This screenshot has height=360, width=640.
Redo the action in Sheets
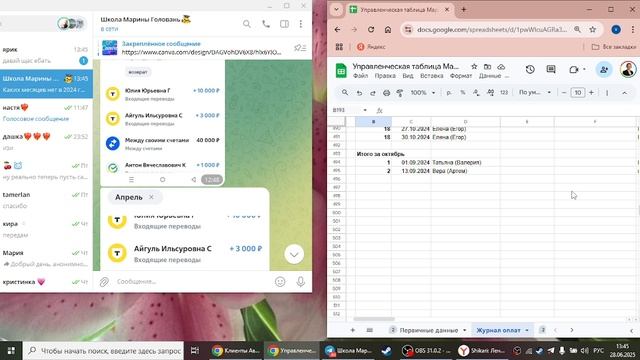point(373,93)
